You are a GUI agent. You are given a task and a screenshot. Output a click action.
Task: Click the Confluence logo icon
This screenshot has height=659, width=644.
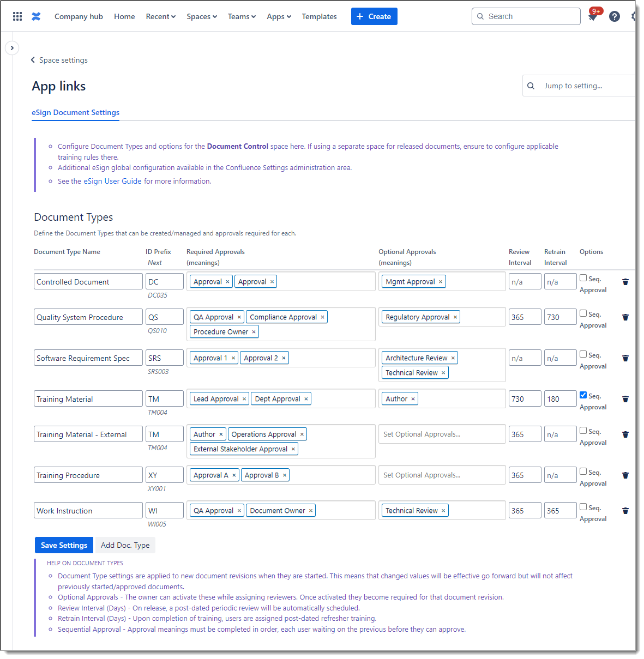(36, 16)
